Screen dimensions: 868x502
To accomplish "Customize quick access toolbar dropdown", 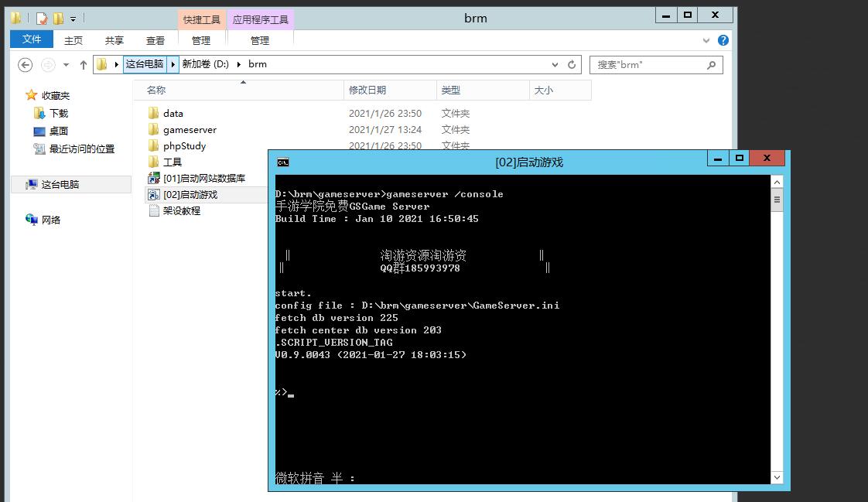I will (x=73, y=19).
